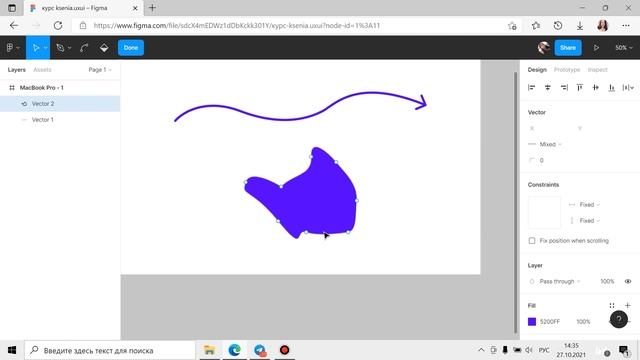Click the constraints preview box
This screenshot has width=640, height=360.
544,212
